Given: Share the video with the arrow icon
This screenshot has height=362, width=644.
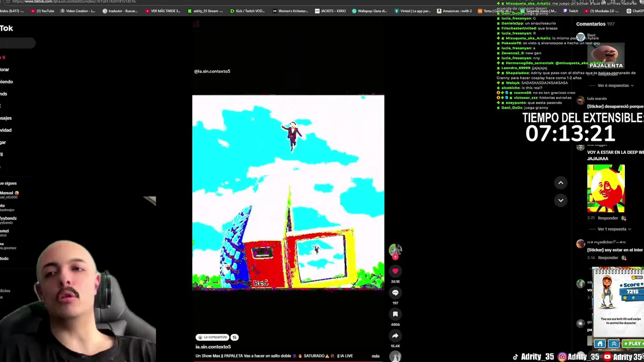Looking at the screenshot, I should pos(395,336).
